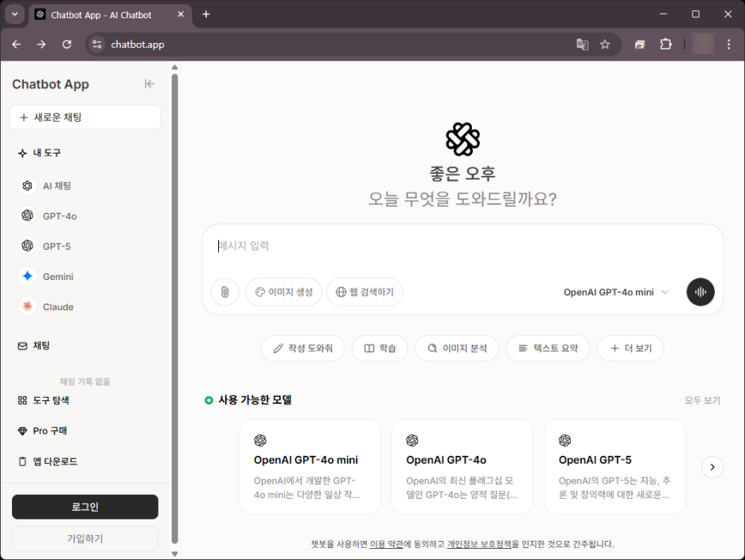Choose 텍스트 요약 suggestion chip
This screenshot has width=745, height=560.
tap(548, 348)
